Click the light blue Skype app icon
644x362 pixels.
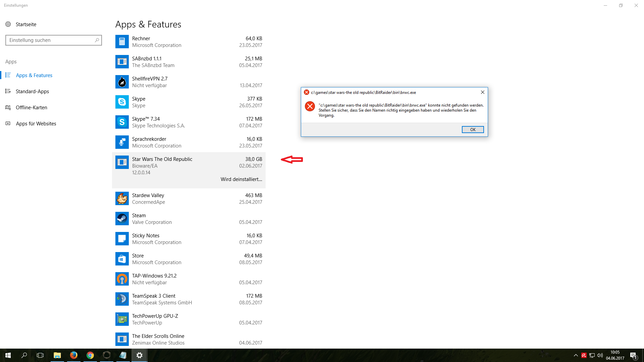(122, 102)
